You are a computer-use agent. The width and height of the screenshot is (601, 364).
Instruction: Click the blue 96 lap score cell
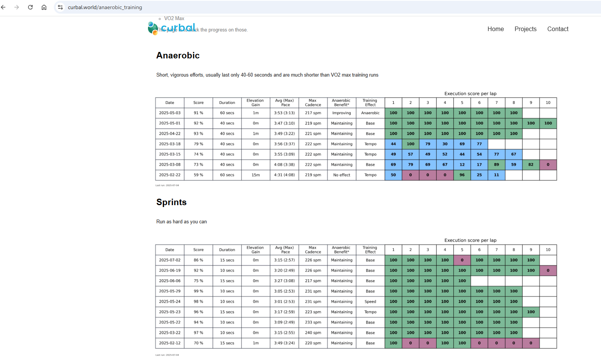click(462, 175)
